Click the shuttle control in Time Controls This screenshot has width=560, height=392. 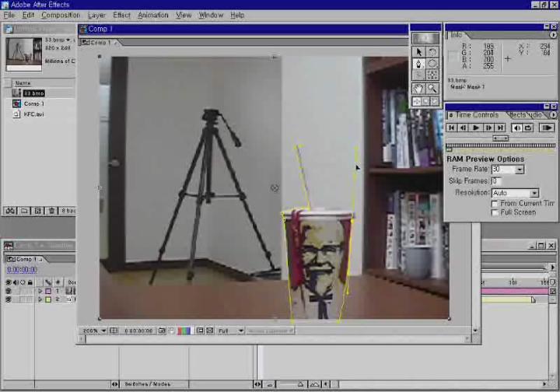500,138
